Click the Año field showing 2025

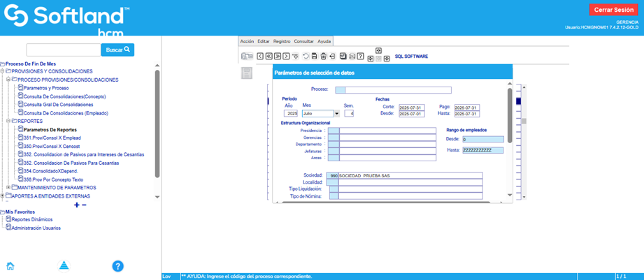tap(290, 114)
